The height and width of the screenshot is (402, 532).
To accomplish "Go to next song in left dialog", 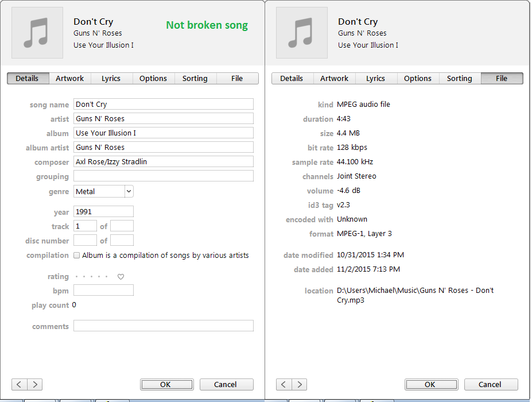I will pyautogui.click(x=35, y=384).
